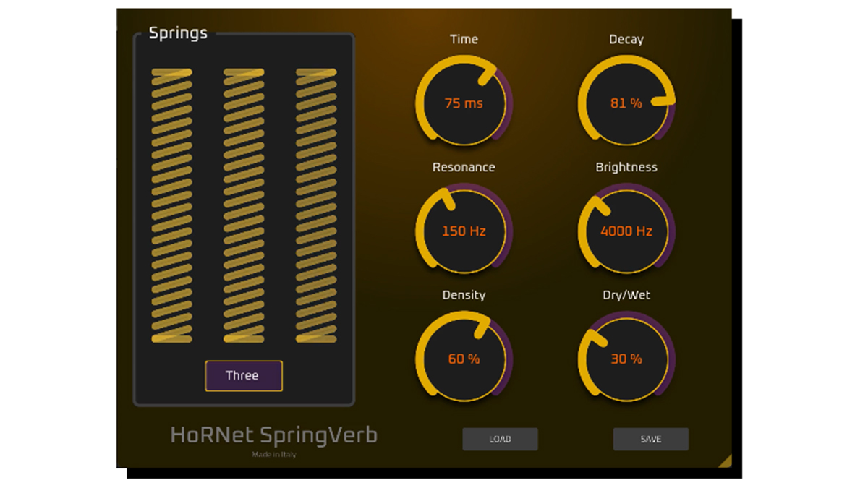Click the Resonance label
The height and width of the screenshot is (488, 868).
pyautogui.click(x=464, y=167)
